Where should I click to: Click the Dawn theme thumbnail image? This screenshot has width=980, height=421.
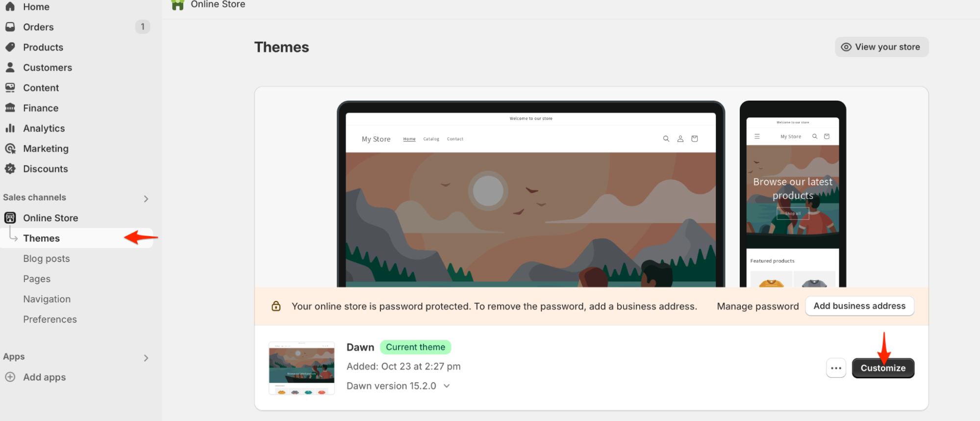(x=302, y=368)
